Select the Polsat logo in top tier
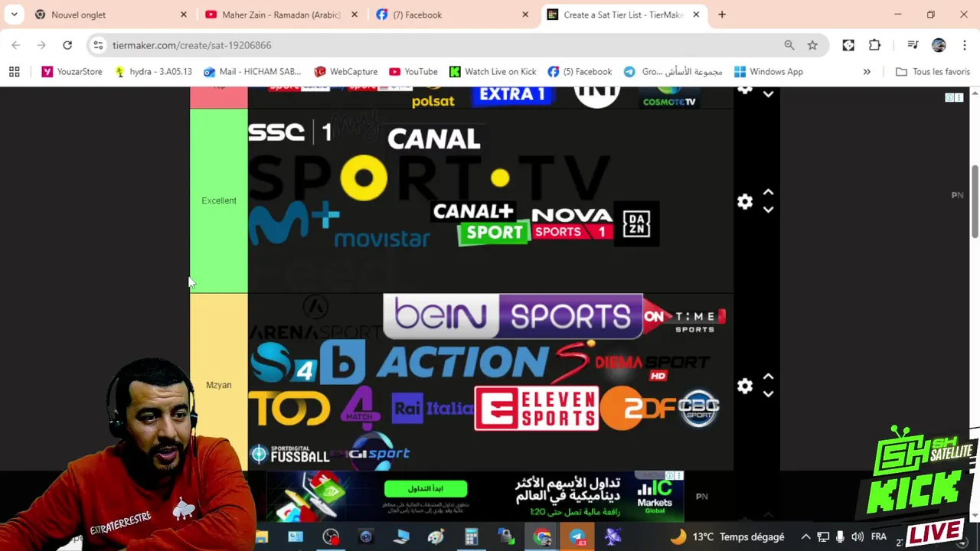Image resolution: width=980 pixels, height=551 pixels. [x=433, y=98]
